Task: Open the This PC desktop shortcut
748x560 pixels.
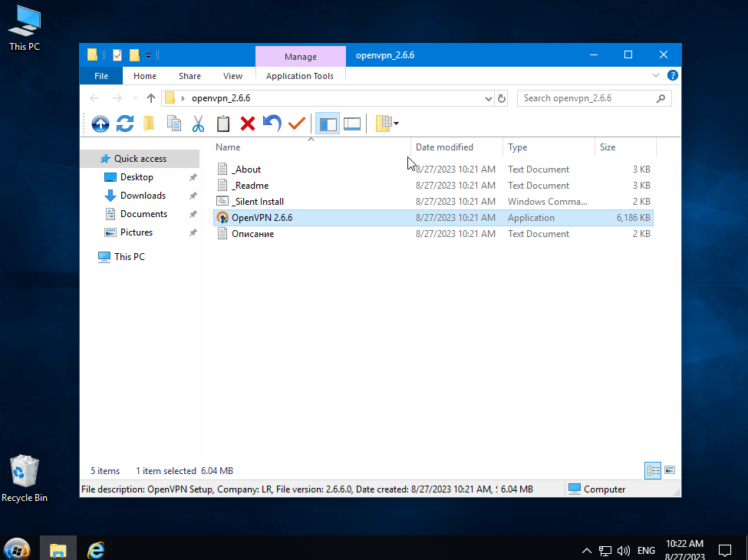Action: point(25,28)
